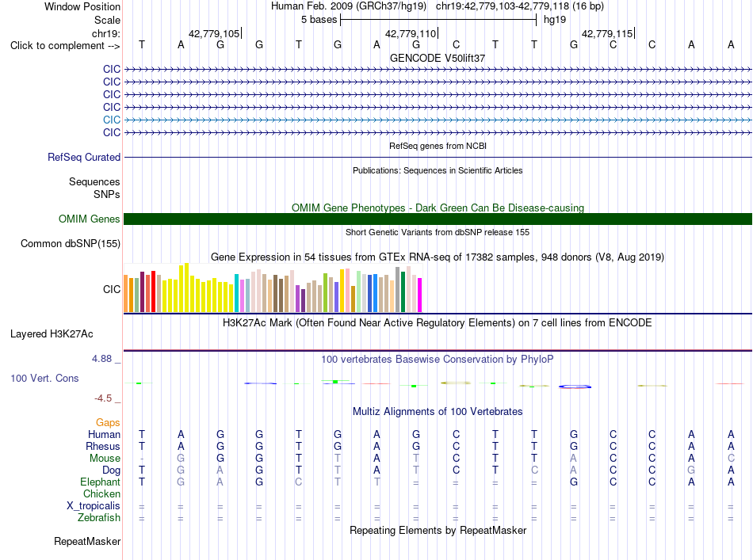Image resolution: width=753 pixels, height=560 pixels.
Task: Click the 'RefSeq genes from NCBI' title
Action: [438, 146]
